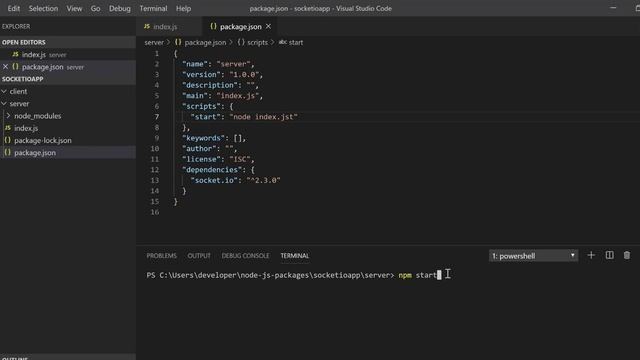640x360 pixels.
Task: Click the "socket.io": "^2.3.0" line
Action: 236,180
